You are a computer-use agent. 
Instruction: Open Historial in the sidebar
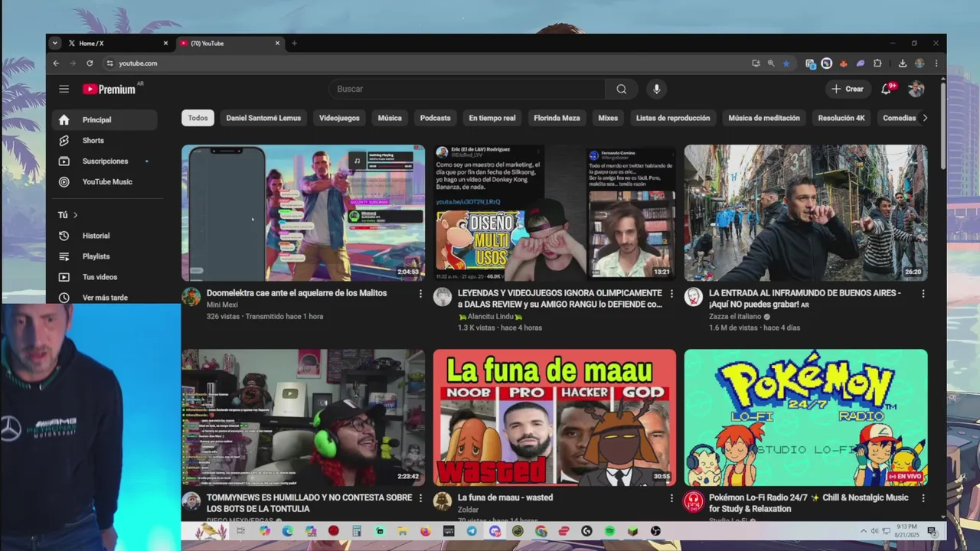[x=105, y=236]
